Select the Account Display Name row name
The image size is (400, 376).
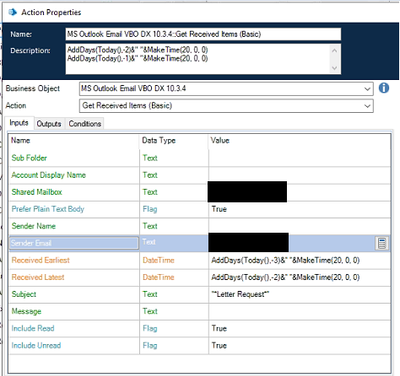48,175
